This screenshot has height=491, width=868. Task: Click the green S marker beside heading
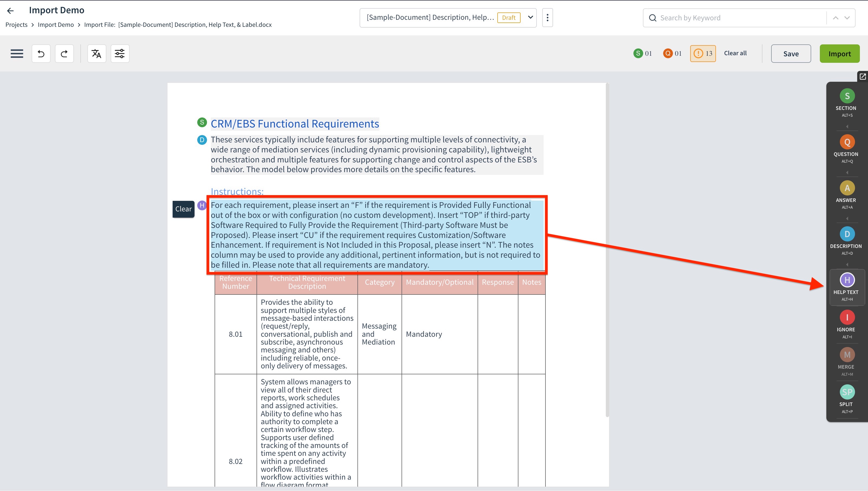point(202,122)
